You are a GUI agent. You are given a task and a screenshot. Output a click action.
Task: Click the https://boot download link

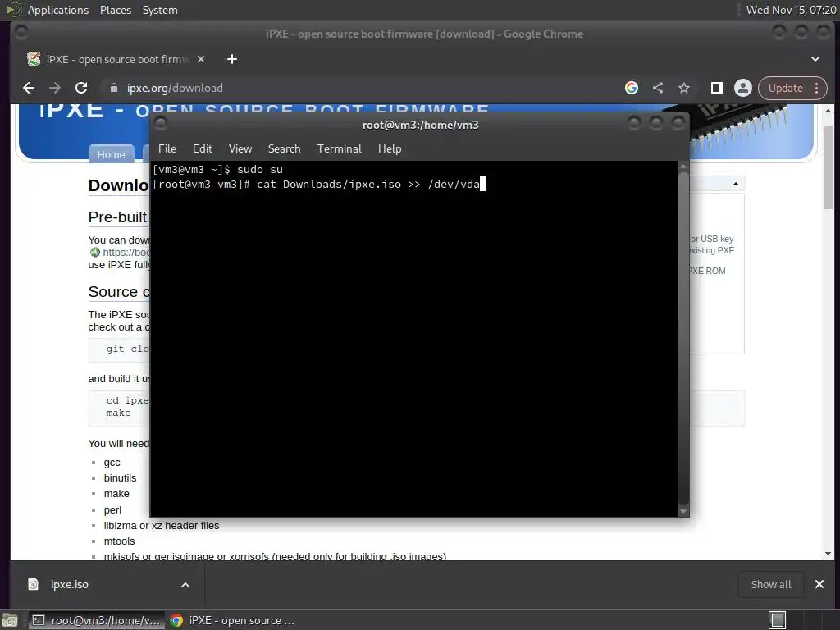[126, 253]
